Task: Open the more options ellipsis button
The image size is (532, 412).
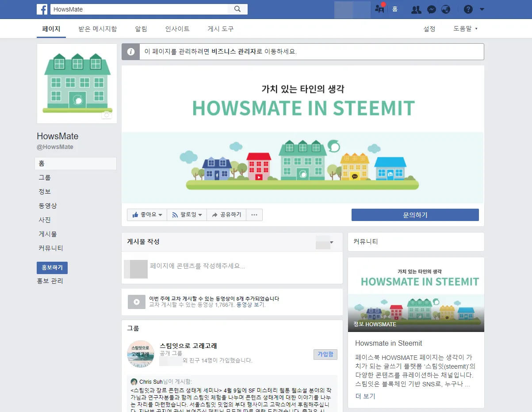Action: coord(254,215)
